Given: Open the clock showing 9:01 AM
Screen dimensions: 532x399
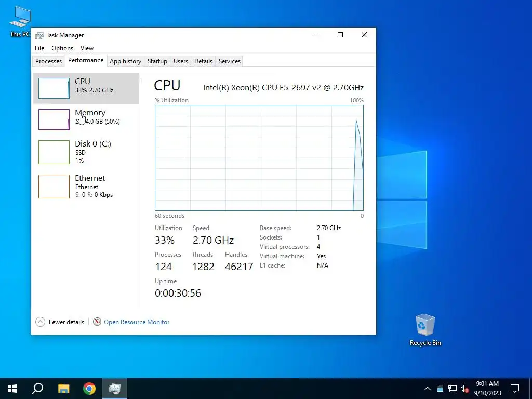Looking at the screenshot, I should (x=487, y=389).
